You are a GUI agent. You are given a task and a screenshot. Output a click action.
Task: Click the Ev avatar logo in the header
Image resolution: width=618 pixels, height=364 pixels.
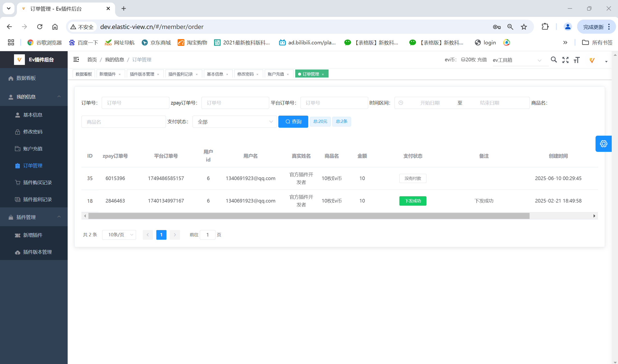point(592,60)
